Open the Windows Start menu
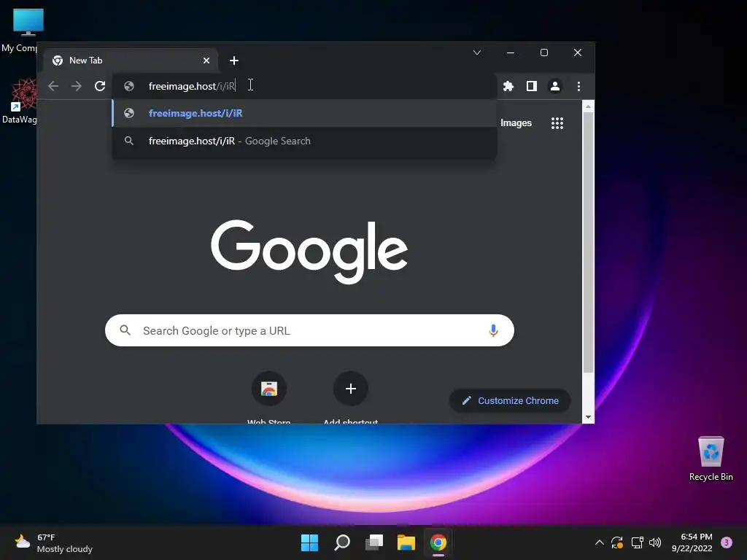 pos(309,542)
